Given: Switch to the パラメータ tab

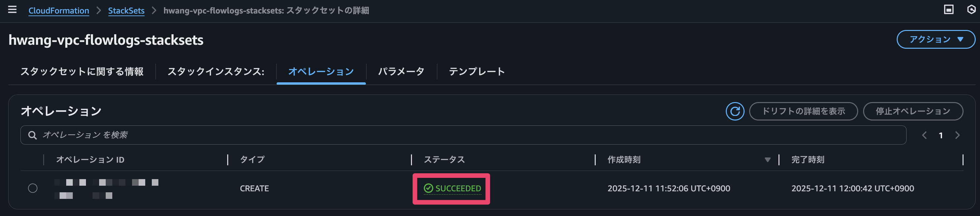Looking at the screenshot, I should 401,71.
